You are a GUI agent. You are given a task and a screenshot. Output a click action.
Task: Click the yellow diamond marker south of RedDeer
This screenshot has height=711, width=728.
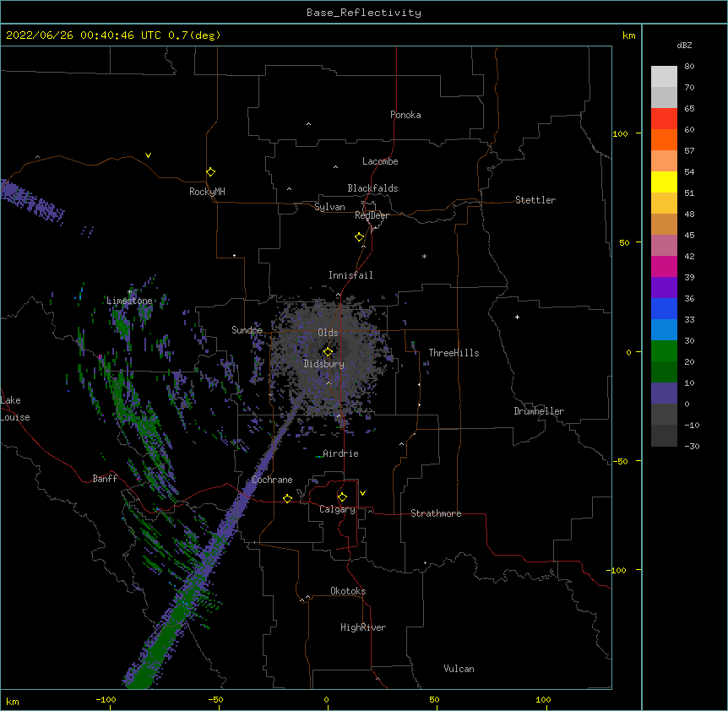click(360, 236)
